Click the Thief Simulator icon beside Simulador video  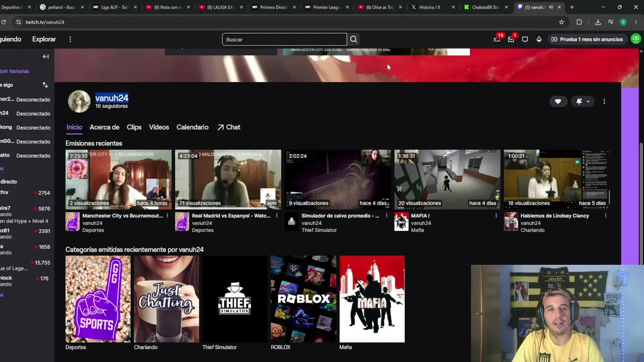pyautogui.click(x=291, y=222)
